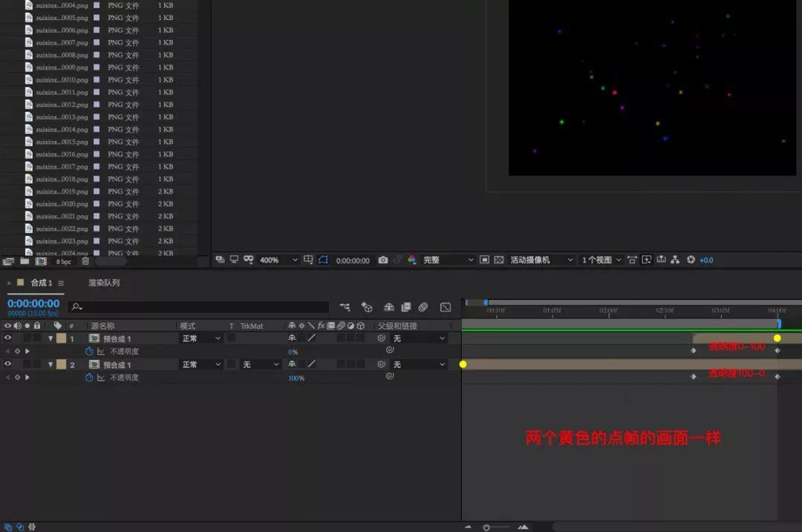Toggle visibility of layer 2
The height and width of the screenshot is (532, 802).
click(8, 364)
